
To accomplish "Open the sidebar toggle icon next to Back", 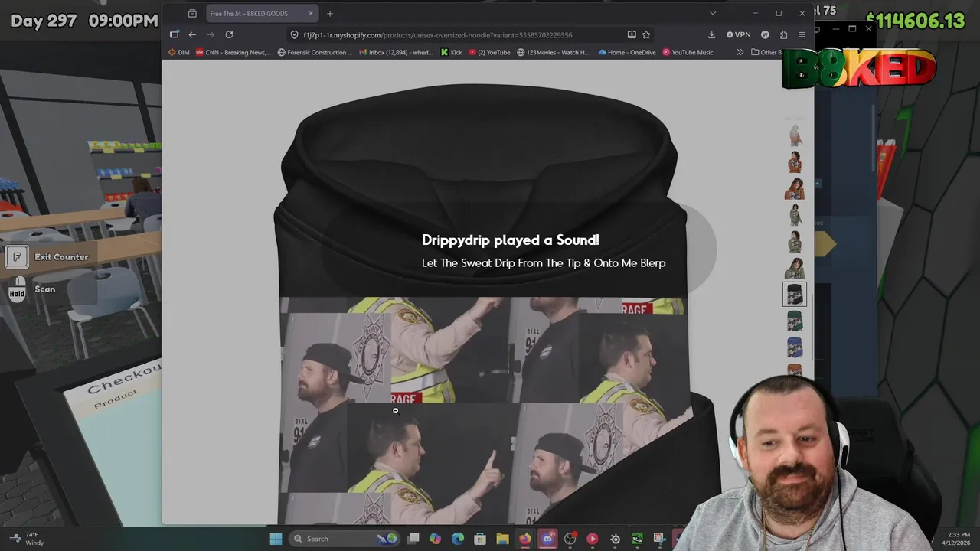I will tap(174, 34).
